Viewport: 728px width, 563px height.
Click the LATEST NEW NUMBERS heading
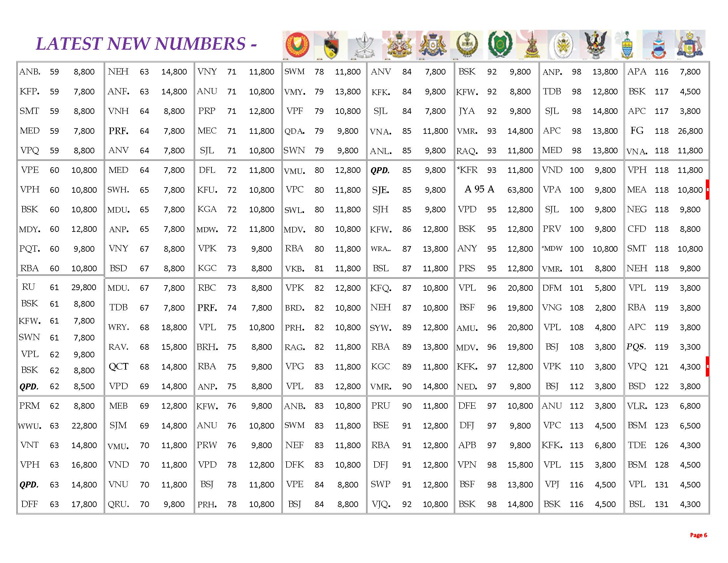(146, 44)
